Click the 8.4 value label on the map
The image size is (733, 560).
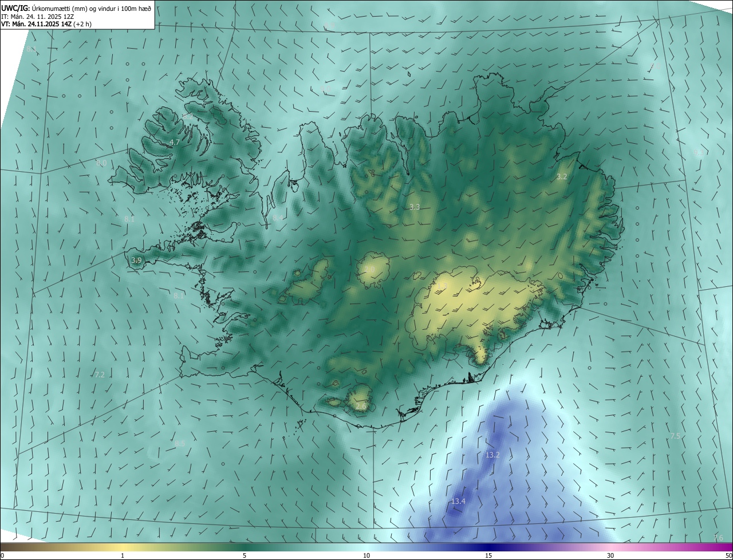click(x=278, y=218)
